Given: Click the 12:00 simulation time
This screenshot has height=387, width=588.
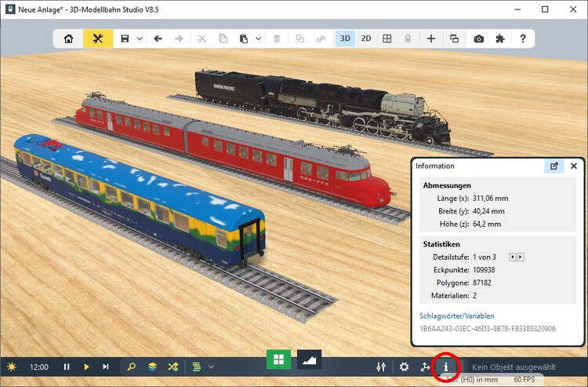Looking at the screenshot, I should click(39, 367).
